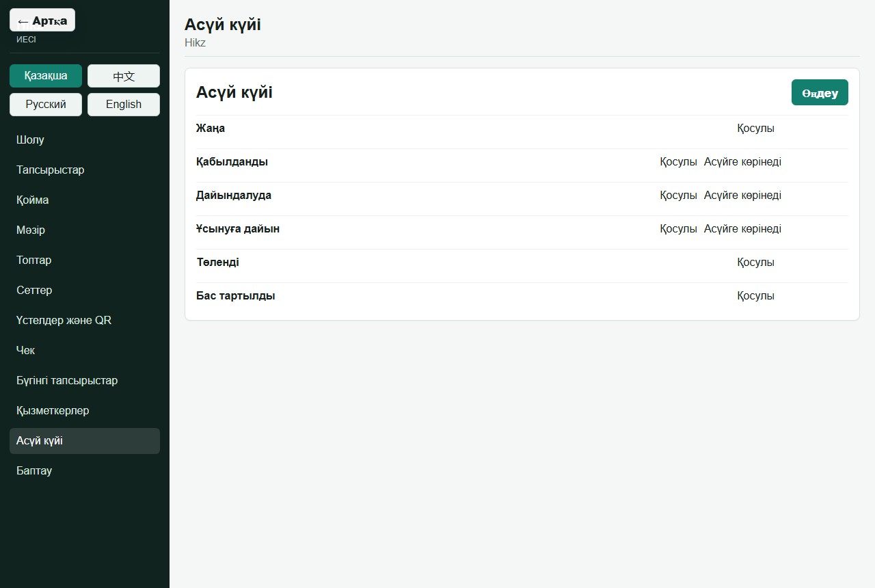This screenshot has width=875, height=588.
Task: Open the Мәзір sidebar item
Action: coord(85,230)
